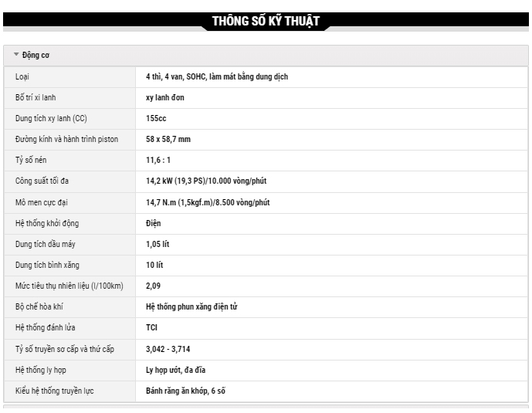Image resolution: width=532 pixels, height=413 pixels.
Task: Select the Bố trí xi lanh label
Action: tap(36, 98)
